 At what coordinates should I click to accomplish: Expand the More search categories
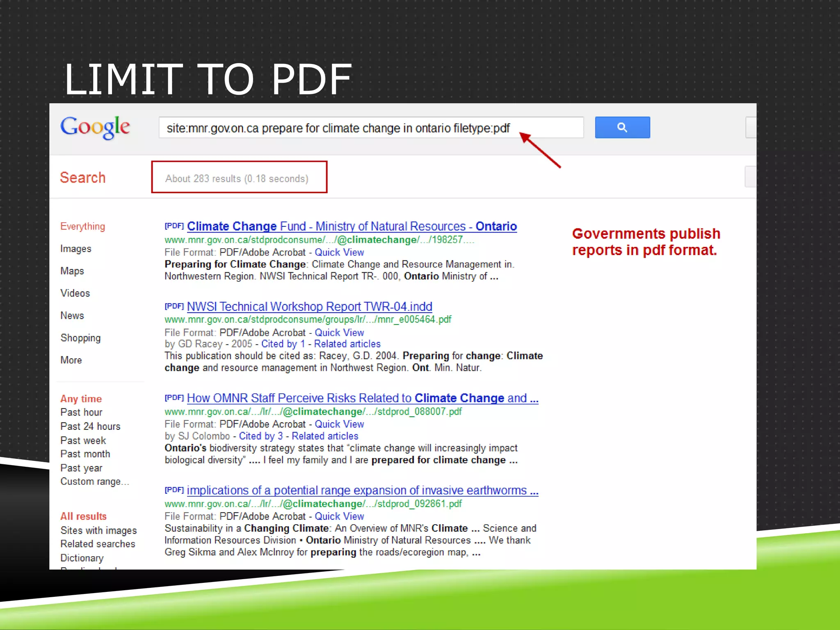click(71, 360)
